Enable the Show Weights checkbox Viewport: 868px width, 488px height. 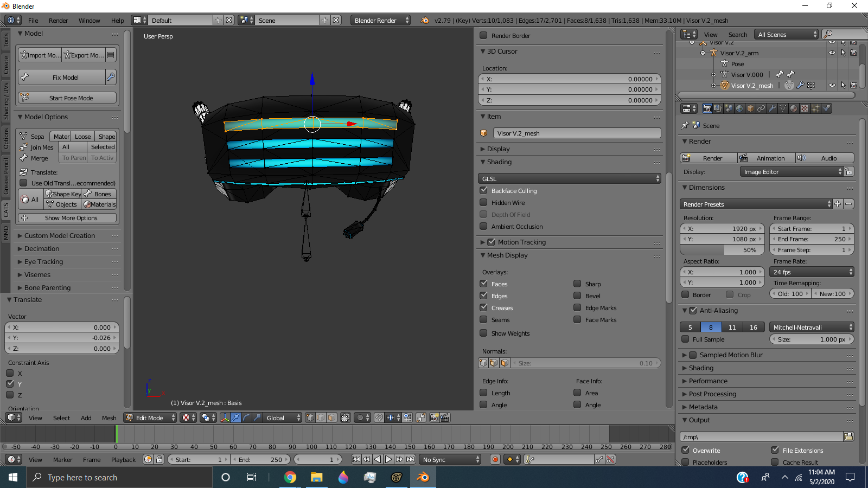tap(483, 333)
